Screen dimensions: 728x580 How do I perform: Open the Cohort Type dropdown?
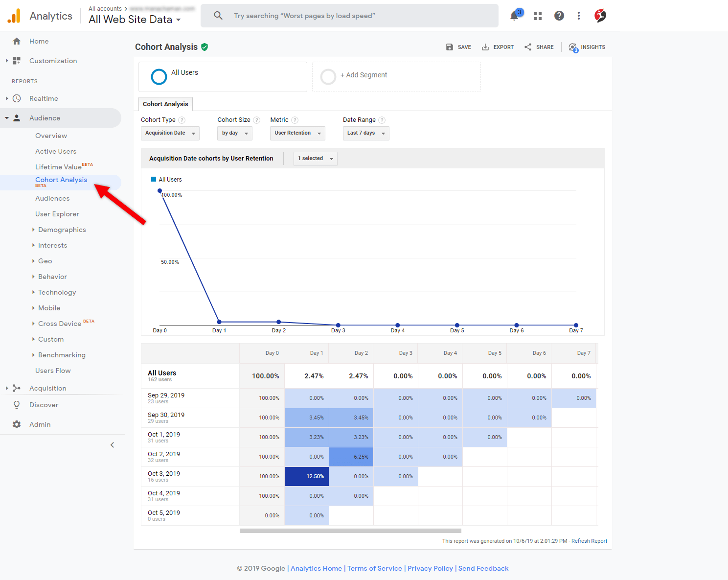(170, 133)
